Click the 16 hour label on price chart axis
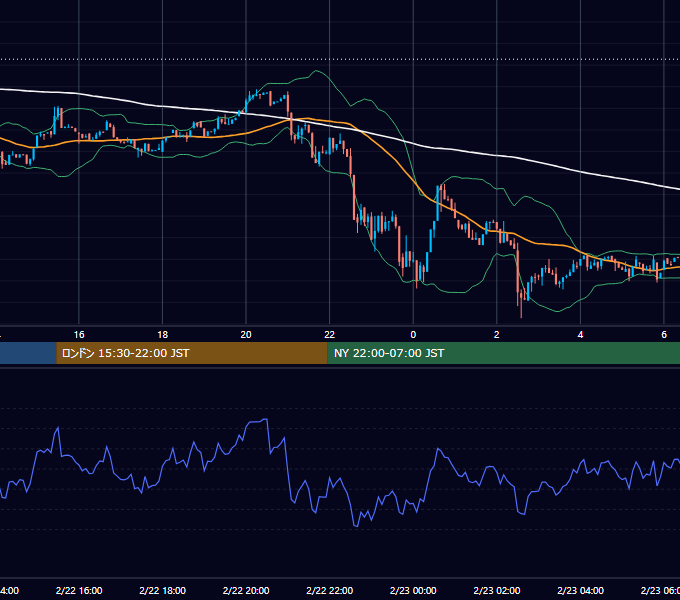680x600 pixels. tap(79, 335)
